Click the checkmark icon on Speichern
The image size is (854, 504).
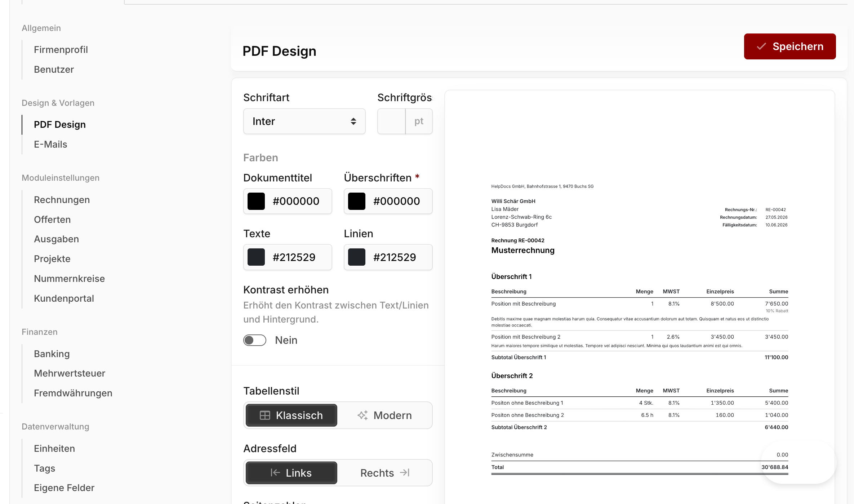(x=761, y=46)
